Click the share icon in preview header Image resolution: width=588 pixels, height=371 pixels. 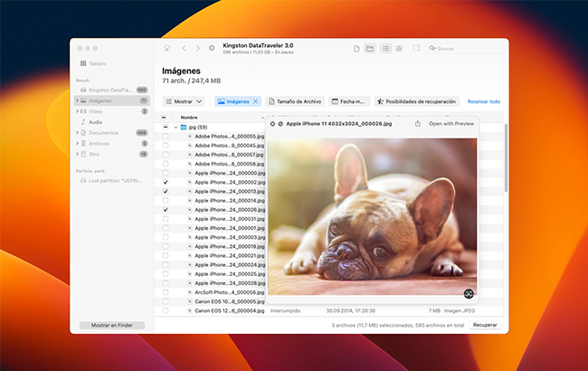(418, 123)
